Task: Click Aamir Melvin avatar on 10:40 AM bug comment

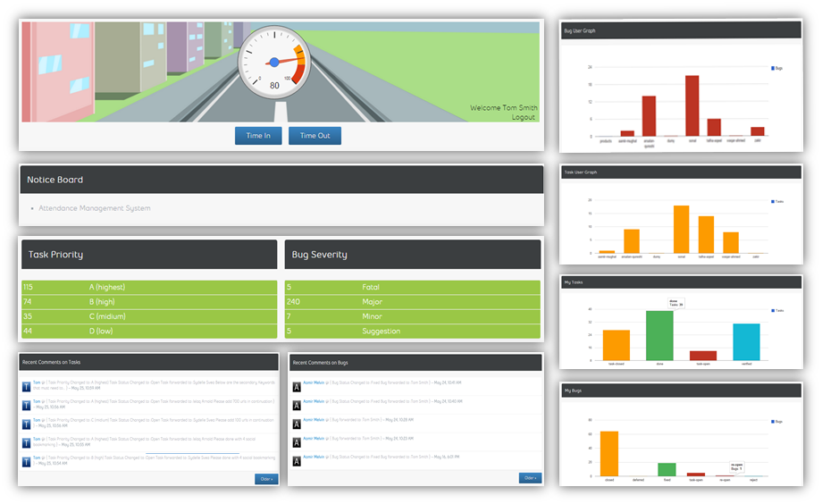Action: point(297,406)
